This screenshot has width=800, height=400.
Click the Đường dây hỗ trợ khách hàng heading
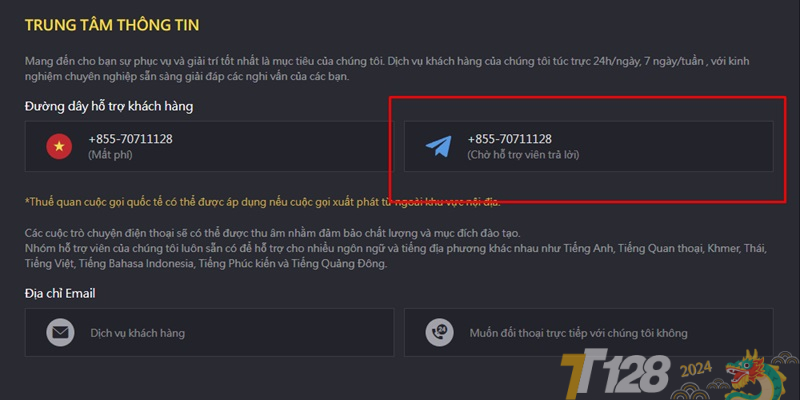pyautogui.click(x=109, y=107)
